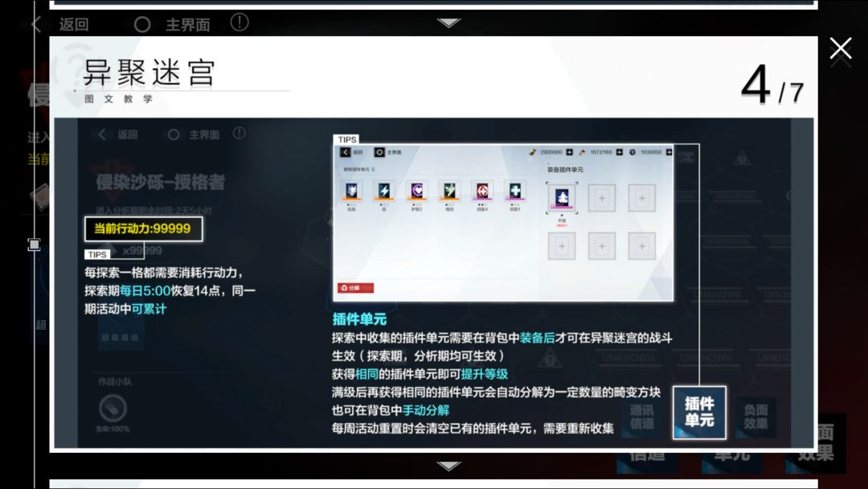Click the red 分解 button
This screenshot has height=489, width=868.
pos(355,288)
